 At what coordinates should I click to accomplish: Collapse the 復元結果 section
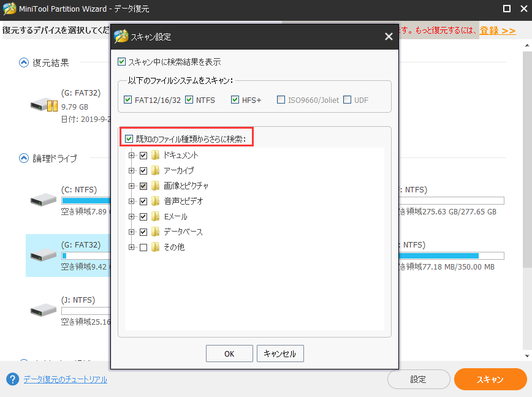point(24,62)
